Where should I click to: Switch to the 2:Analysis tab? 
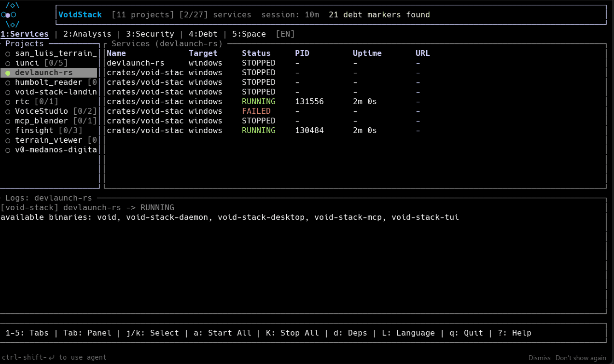(87, 34)
